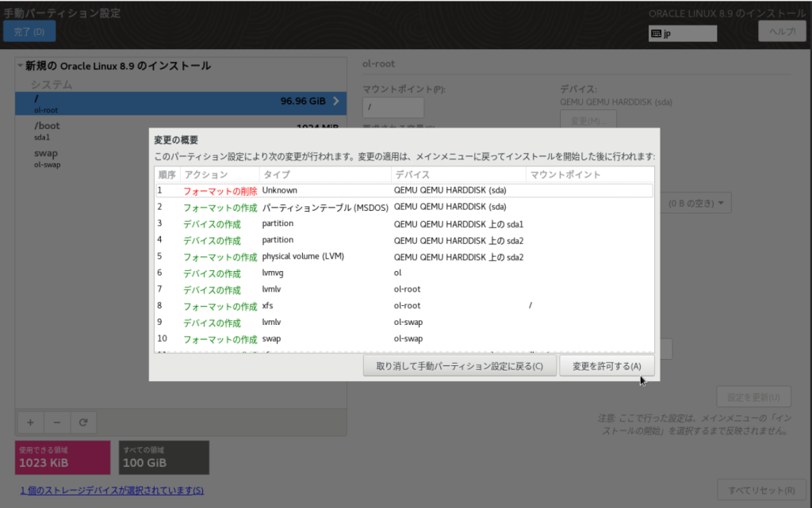
Task: Click すべてリセット to reset everything
Action: click(x=761, y=490)
